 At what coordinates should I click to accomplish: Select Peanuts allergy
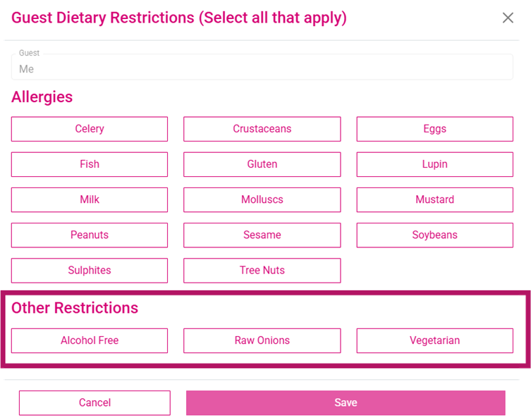(90, 235)
